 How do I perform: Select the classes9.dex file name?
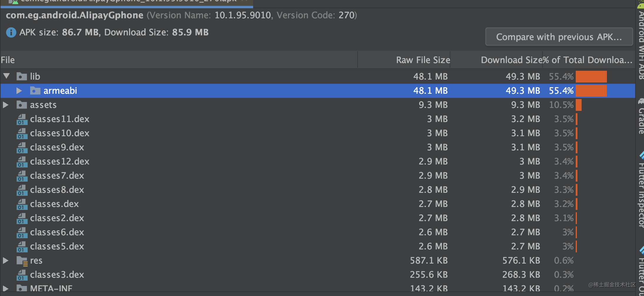pyautogui.click(x=57, y=147)
